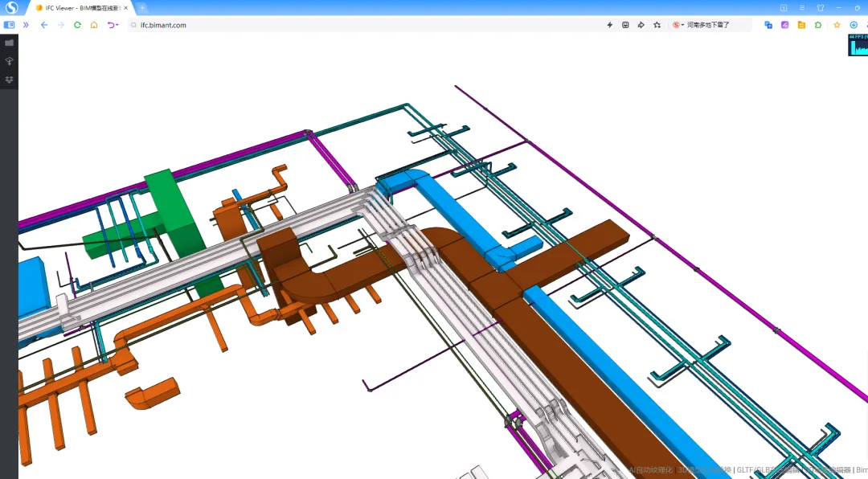Open a new tab with the plus button
The height and width of the screenshot is (479, 868).
point(142,8)
